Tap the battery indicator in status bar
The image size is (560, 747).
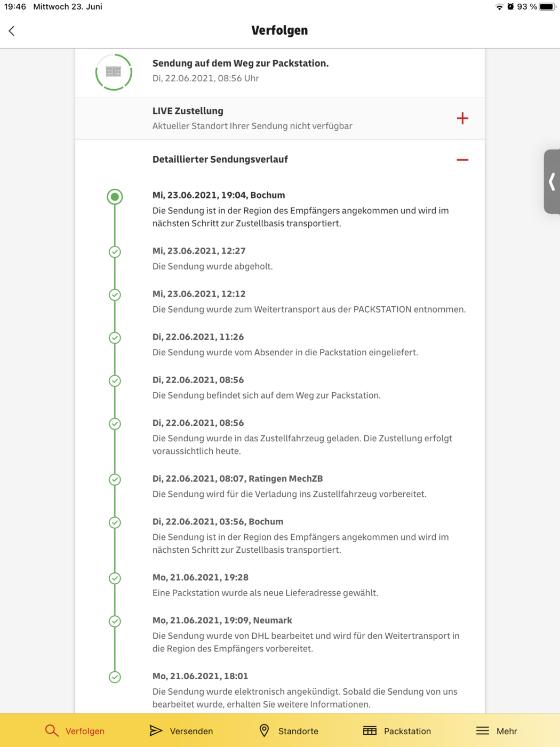click(547, 7)
